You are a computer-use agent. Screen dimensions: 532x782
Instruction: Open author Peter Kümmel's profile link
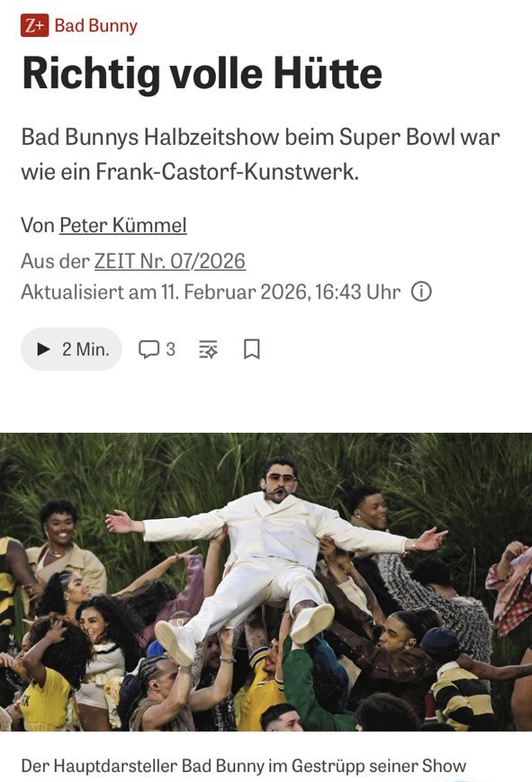pyautogui.click(x=123, y=226)
